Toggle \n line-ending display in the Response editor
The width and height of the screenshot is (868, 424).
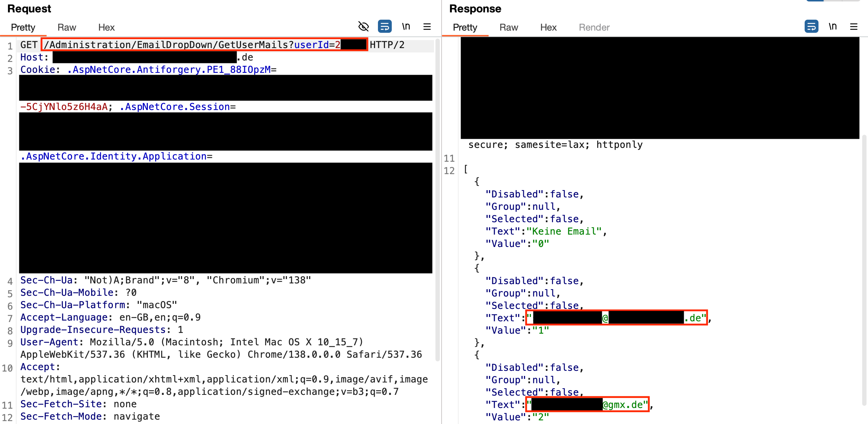pyautogui.click(x=833, y=26)
